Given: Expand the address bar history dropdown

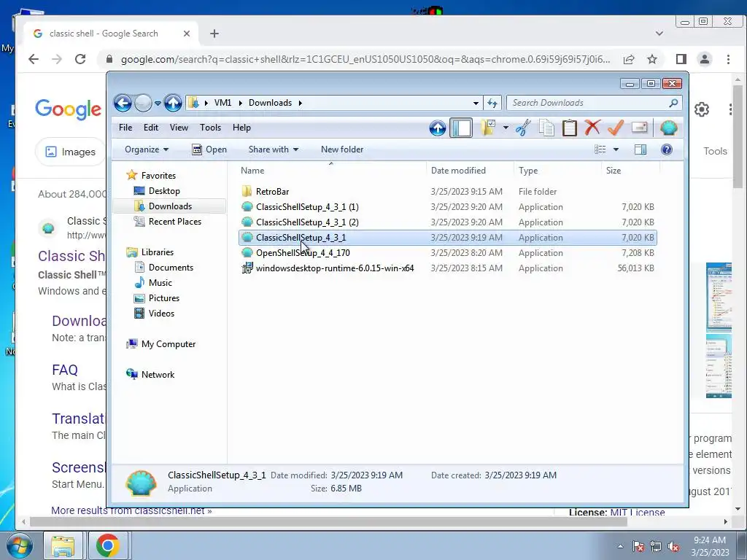Looking at the screenshot, I should coord(476,103).
